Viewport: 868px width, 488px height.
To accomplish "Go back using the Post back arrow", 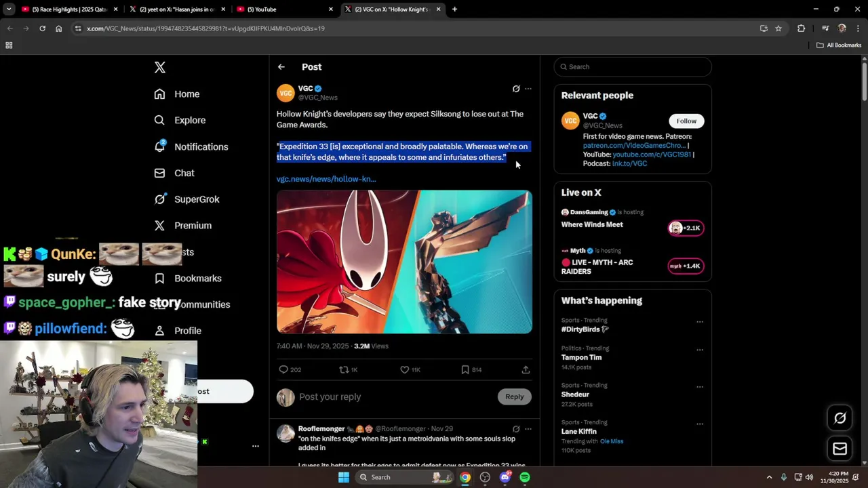I will coord(281,67).
